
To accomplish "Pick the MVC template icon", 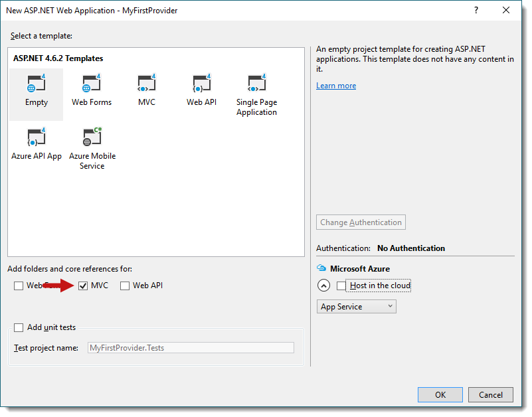I will 147,83.
